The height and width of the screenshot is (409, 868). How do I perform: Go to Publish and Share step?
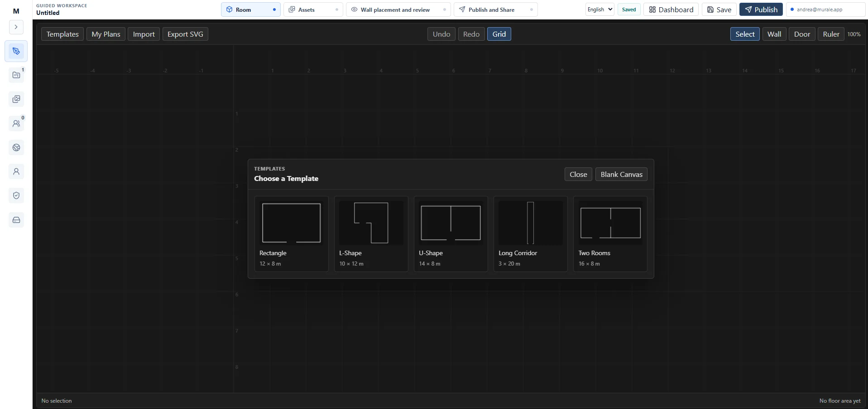(x=496, y=10)
